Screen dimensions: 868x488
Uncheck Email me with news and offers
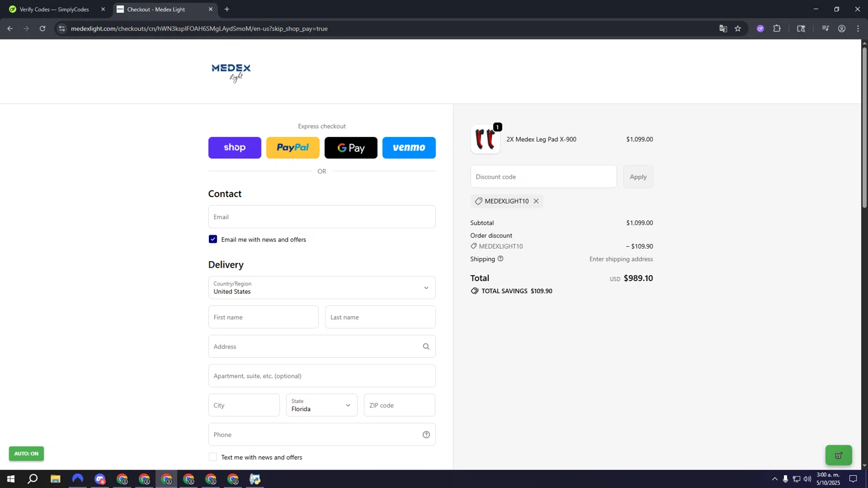tap(213, 239)
